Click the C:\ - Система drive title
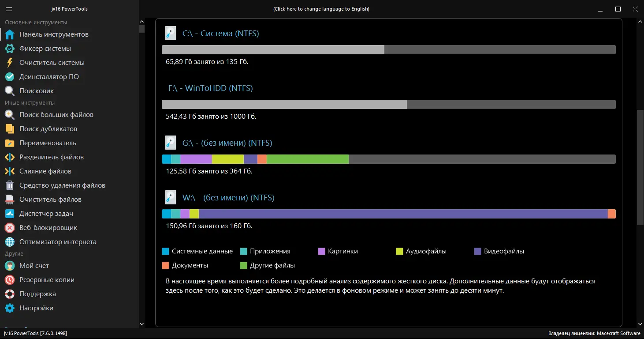The image size is (644, 339). pyautogui.click(x=220, y=34)
